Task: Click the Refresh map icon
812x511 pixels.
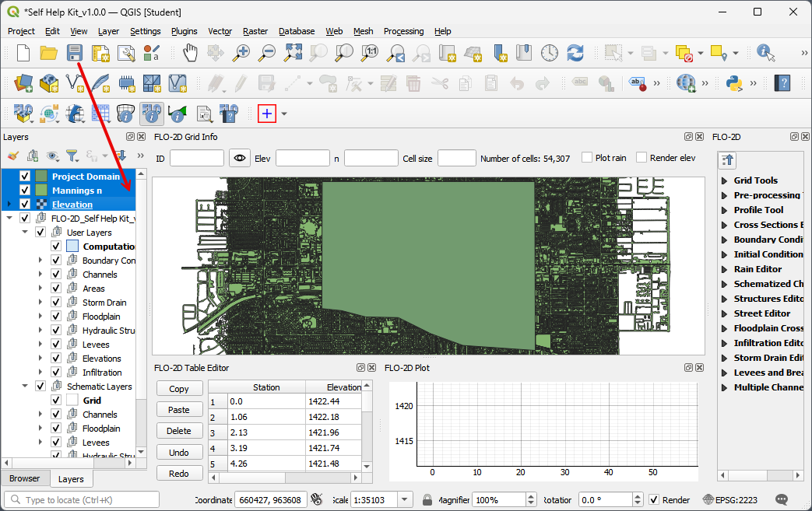Action: [x=575, y=53]
